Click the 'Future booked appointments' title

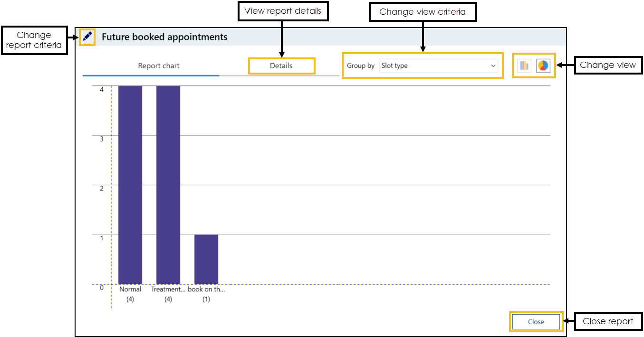pyautogui.click(x=164, y=37)
